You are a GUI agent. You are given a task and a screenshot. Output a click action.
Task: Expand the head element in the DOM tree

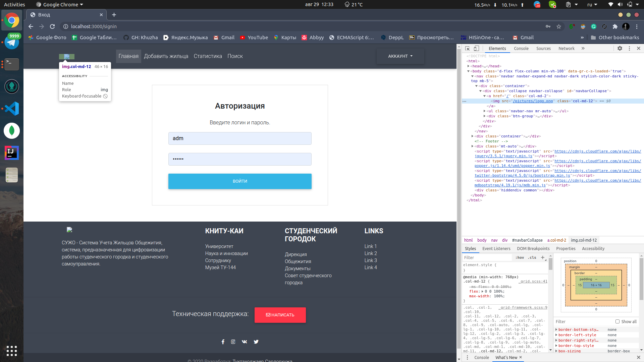coord(468,66)
